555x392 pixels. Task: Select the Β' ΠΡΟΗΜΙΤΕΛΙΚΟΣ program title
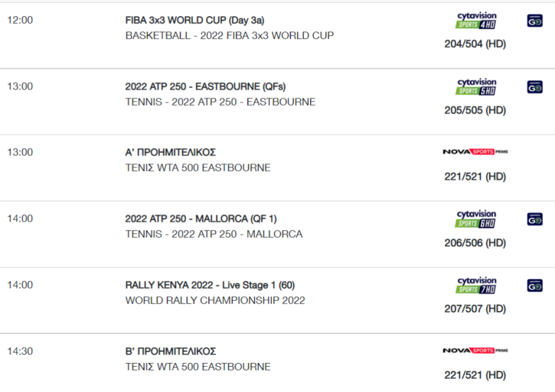click(x=170, y=351)
